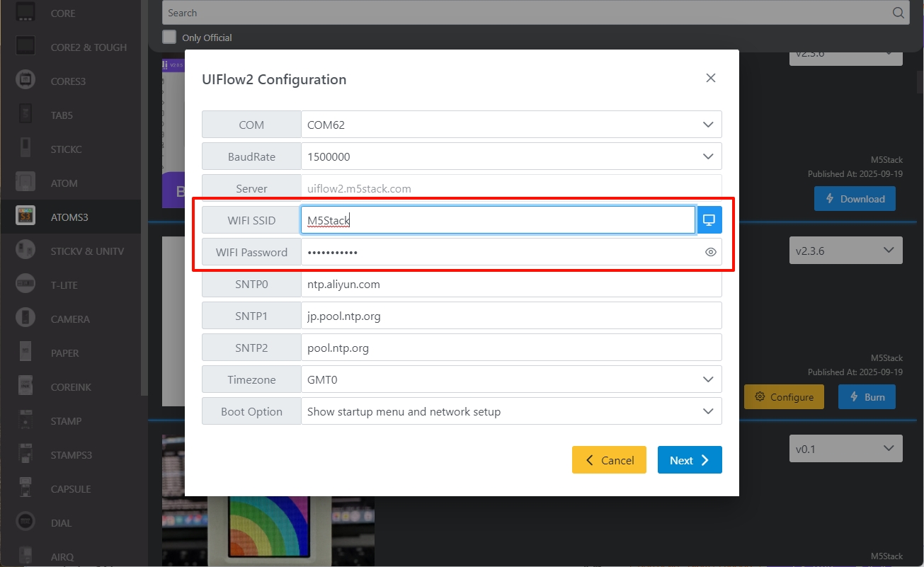Toggle the Only Official checkbox
Viewport: 924px width, 567px height.
(x=169, y=37)
